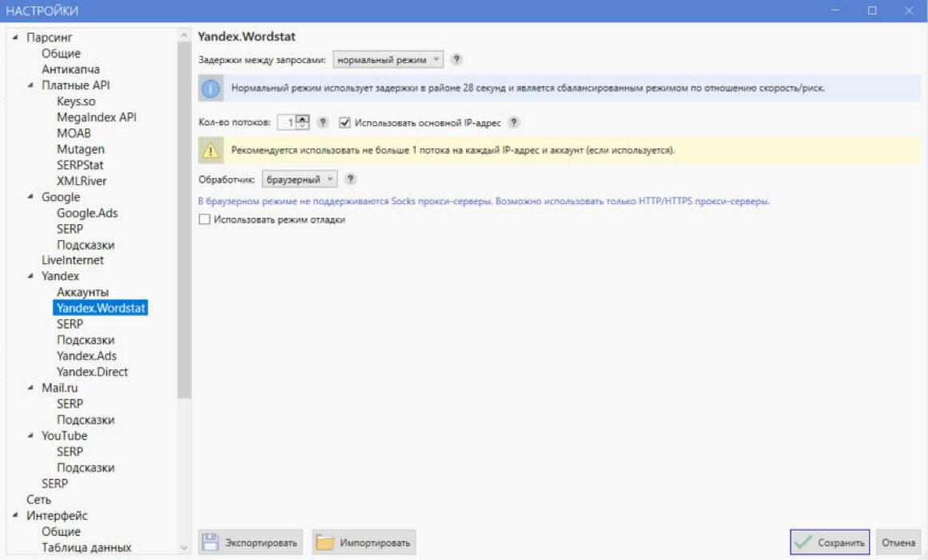Click the help icon beside the delay mode dropdown

[x=456, y=59]
